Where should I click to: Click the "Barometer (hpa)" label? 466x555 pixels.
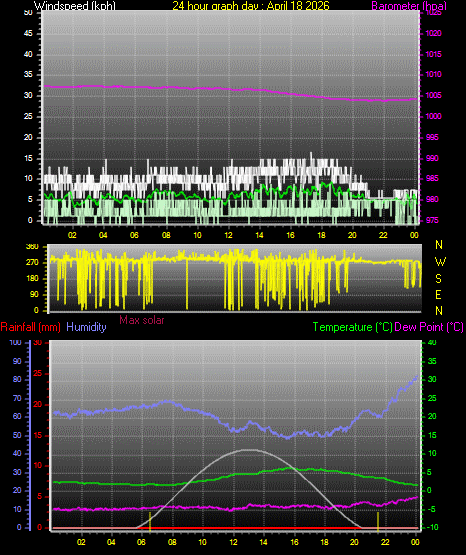point(409,6)
